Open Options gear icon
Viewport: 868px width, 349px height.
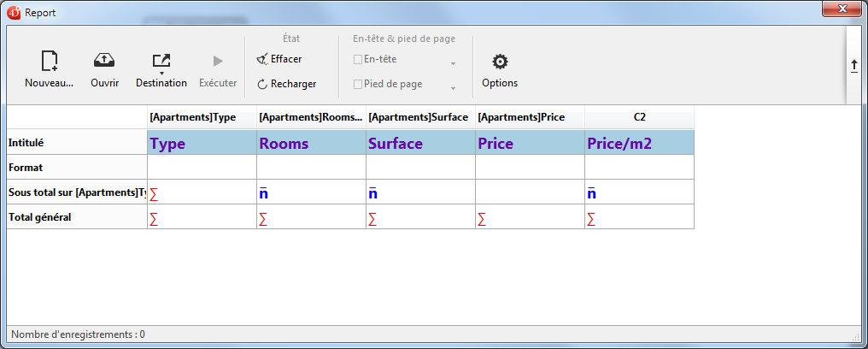(500, 62)
